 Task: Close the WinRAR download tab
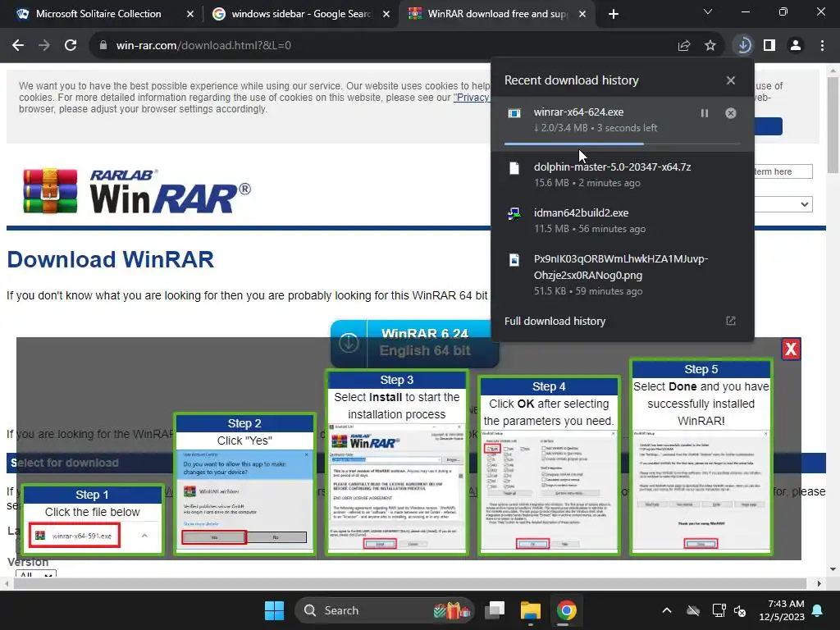point(582,14)
